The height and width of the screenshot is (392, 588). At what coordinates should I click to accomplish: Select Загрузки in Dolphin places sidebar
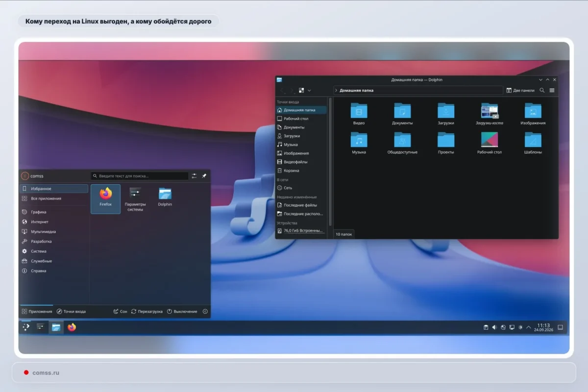pos(301,136)
